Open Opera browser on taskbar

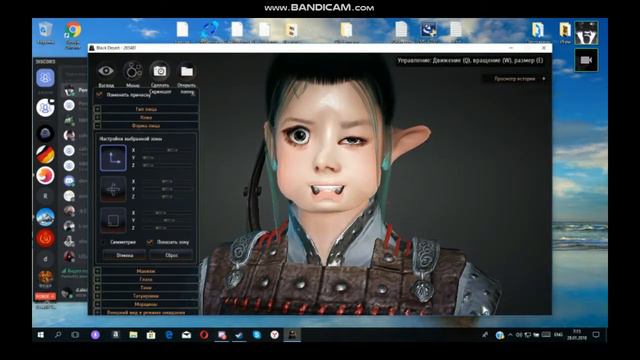click(204, 335)
